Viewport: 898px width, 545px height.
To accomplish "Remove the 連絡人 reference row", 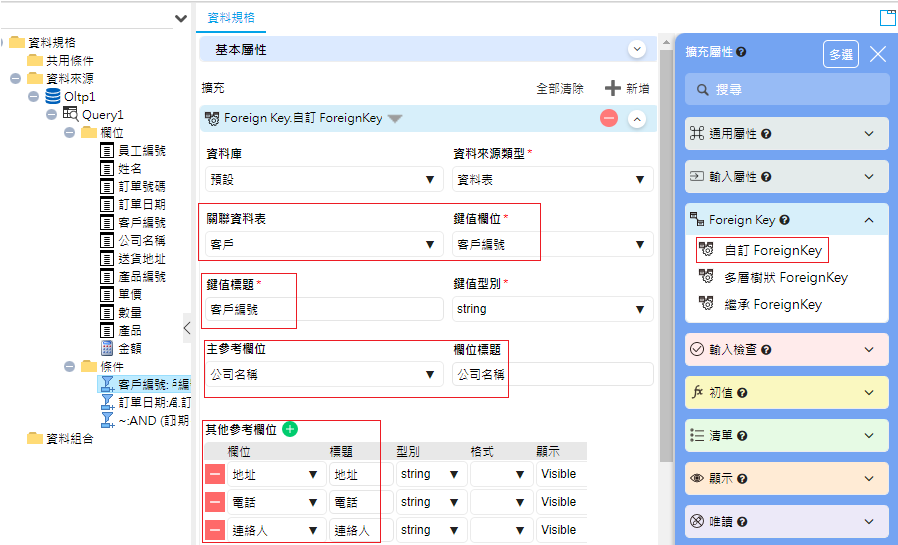I will click(x=215, y=530).
